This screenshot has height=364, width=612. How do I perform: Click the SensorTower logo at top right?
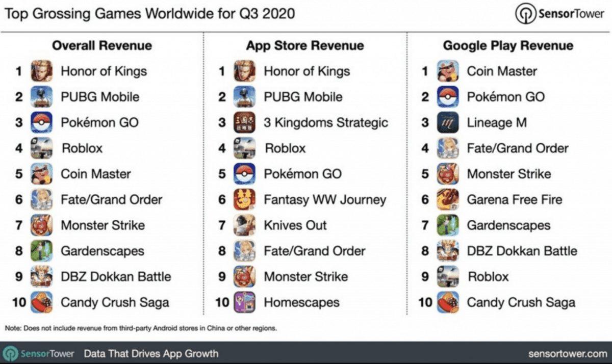click(x=560, y=14)
